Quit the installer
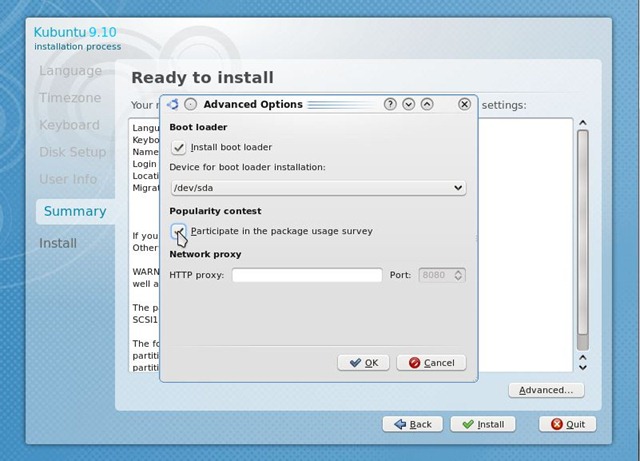This screenshot has width=640, height=461. click(x=567, y=424)
